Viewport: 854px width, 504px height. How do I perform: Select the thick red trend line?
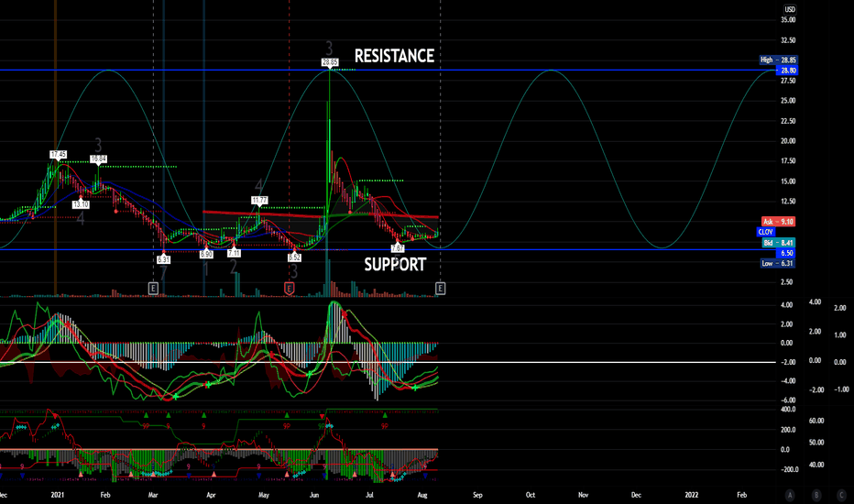[321, 214]
